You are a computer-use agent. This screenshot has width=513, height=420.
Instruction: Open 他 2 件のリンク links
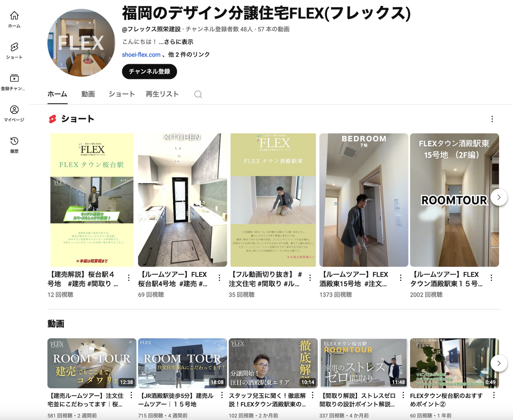tap(189, 55)
